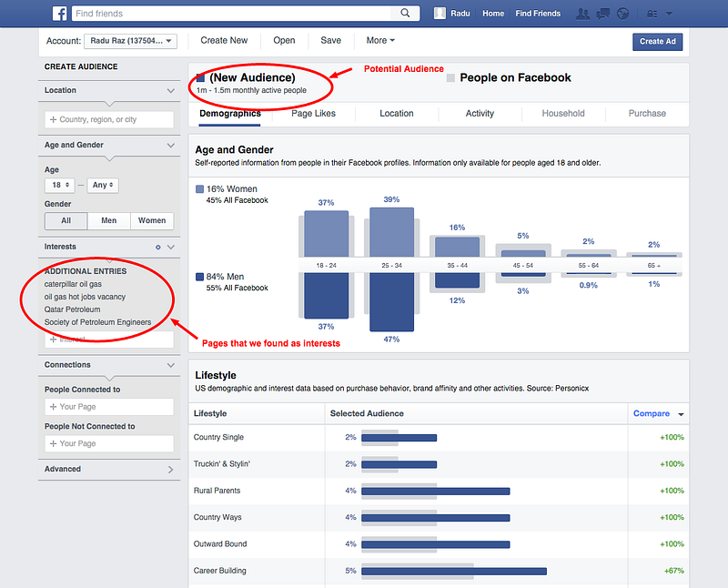
Task: Click the Career Building lifestyle row
Action: (x=439, y=571)
